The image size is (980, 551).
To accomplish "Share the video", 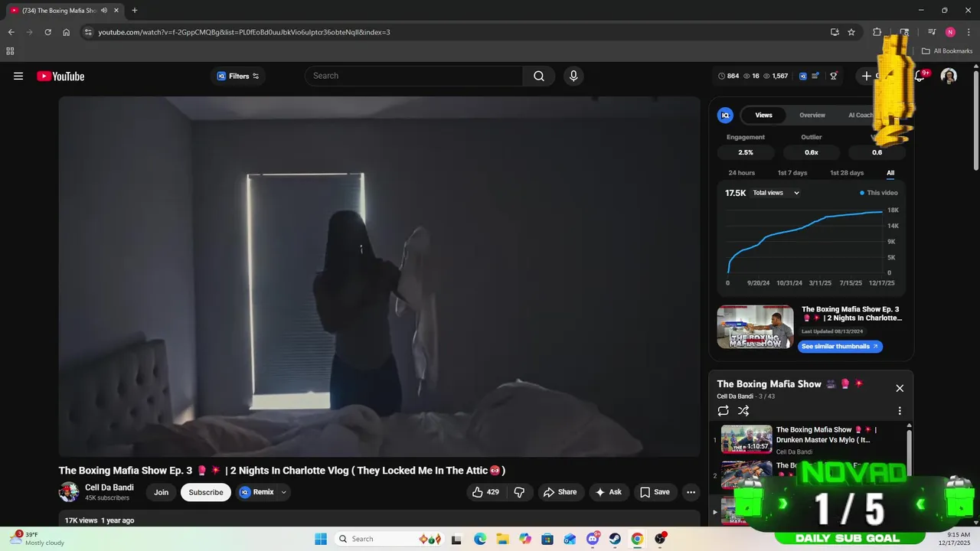I will 560,492.
